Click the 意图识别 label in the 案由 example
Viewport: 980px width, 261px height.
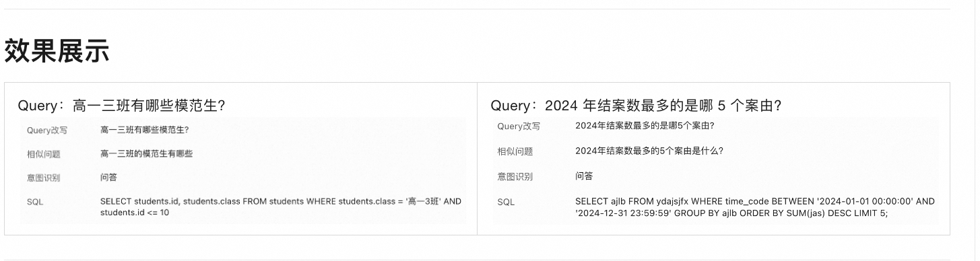pos(515,176)
